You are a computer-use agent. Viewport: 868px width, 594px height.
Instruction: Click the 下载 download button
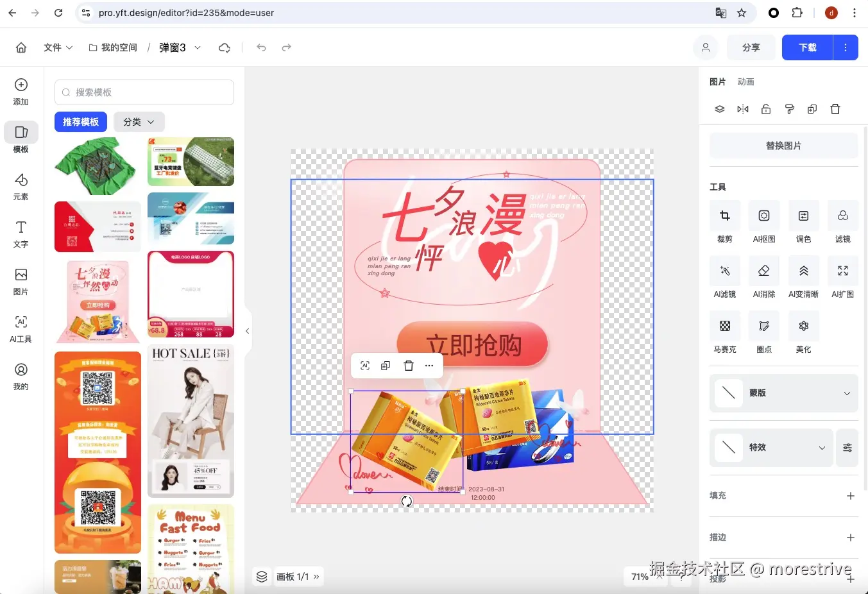pyautogui.click(x=806, y=47)
